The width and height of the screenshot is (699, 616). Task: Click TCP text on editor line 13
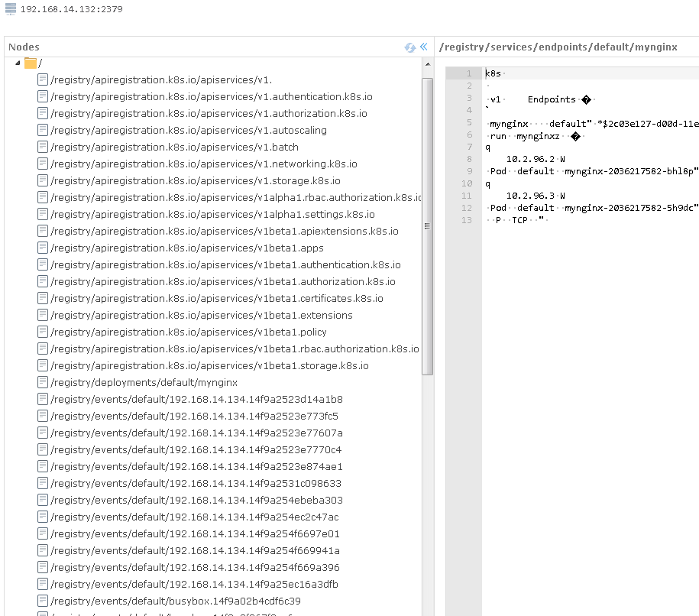519,220
